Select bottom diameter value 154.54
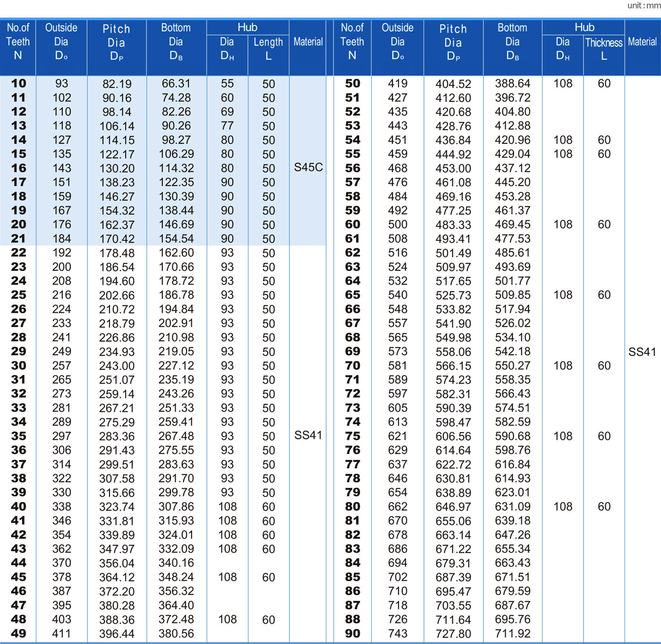The image size is (661, 644). (176, 239)
